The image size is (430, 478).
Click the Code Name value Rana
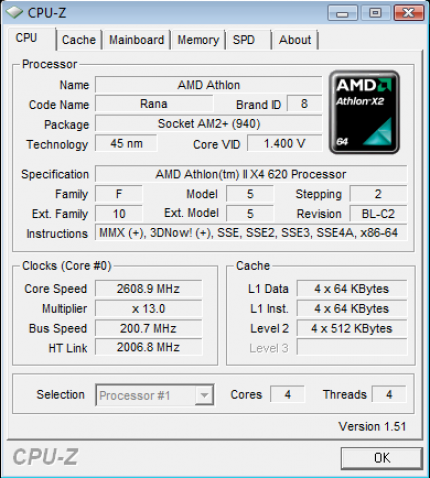coord(154,104)
